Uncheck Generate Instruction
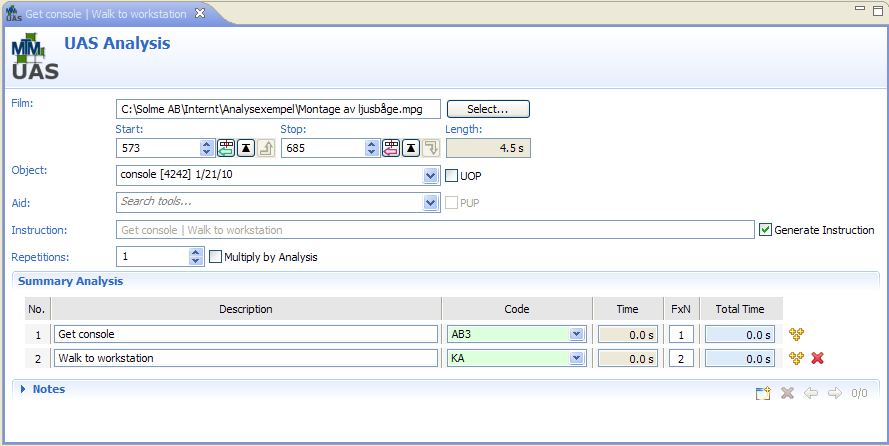The width and height of the screenshot is (889, 446). (x=765, y=230)
